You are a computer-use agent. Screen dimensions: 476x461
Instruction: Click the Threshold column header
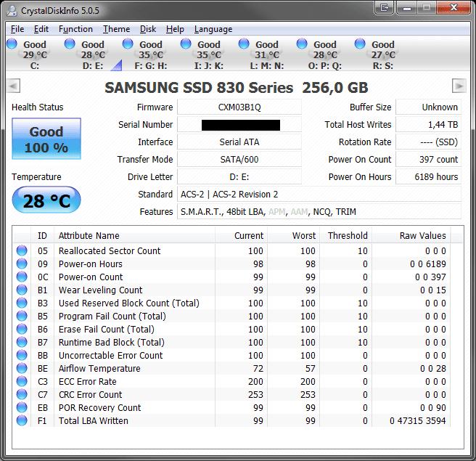(346, 236)
